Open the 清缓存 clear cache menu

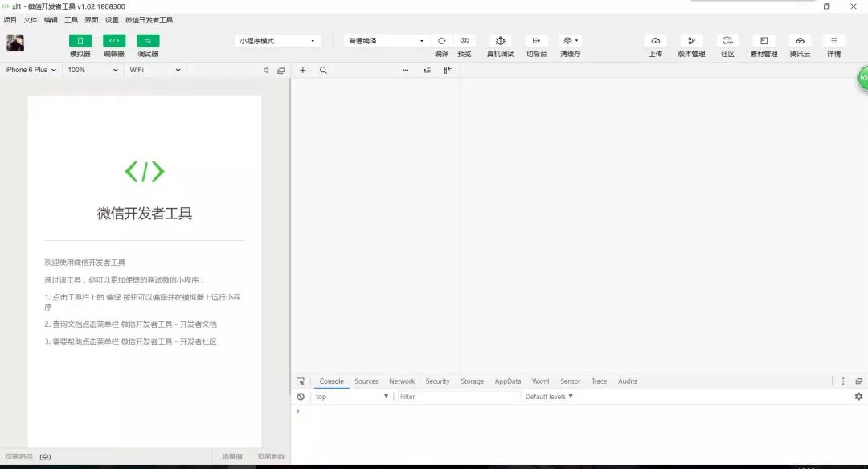(571, 41)
